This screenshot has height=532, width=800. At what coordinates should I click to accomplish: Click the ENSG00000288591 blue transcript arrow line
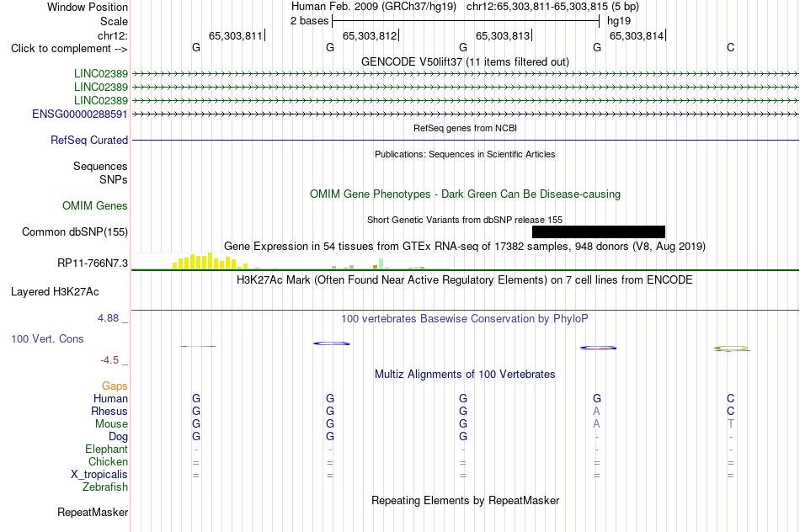click(x=466, y=114)
